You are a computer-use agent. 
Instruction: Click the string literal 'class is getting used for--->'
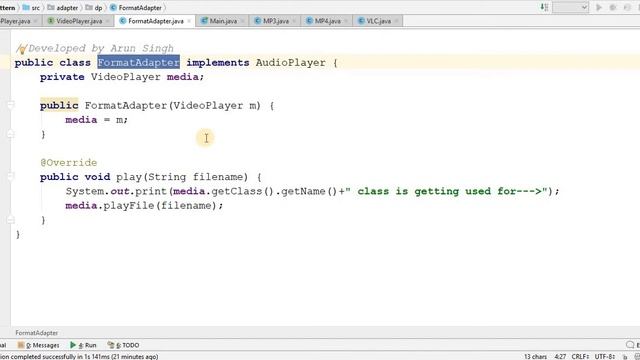449,191
